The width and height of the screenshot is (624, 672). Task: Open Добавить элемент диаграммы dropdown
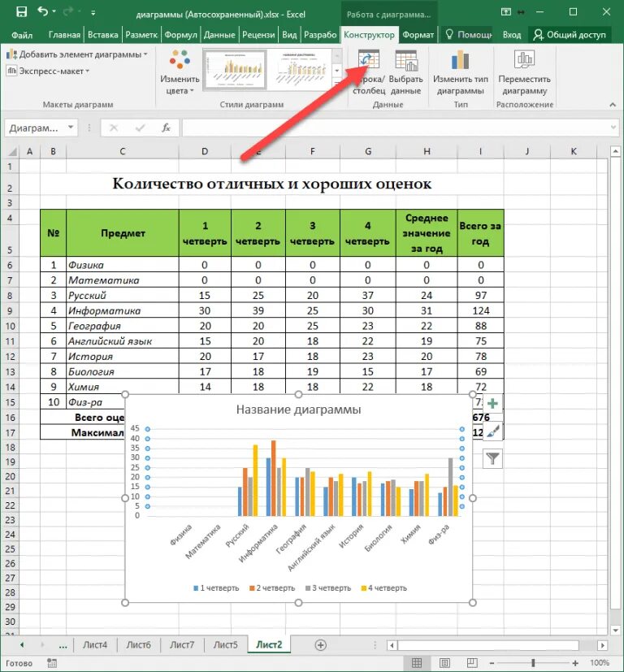(76, 54)
